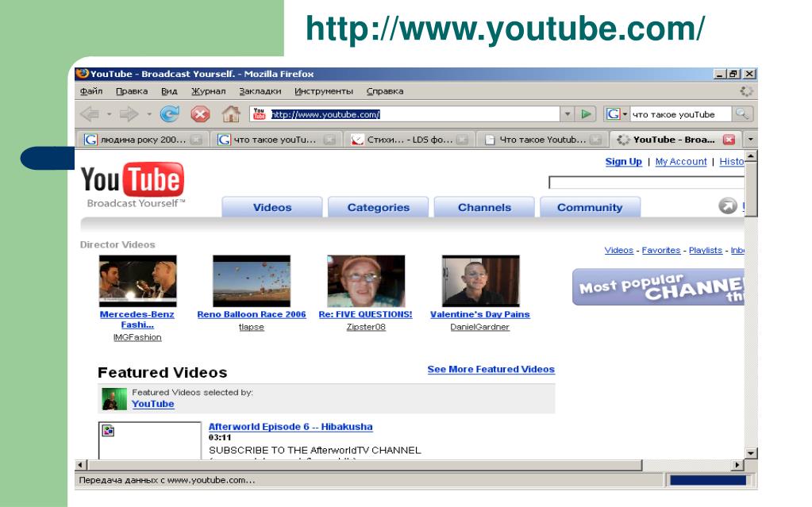Click the Sign Up link
Screen dimensions: 812x507
coord(624,162)
